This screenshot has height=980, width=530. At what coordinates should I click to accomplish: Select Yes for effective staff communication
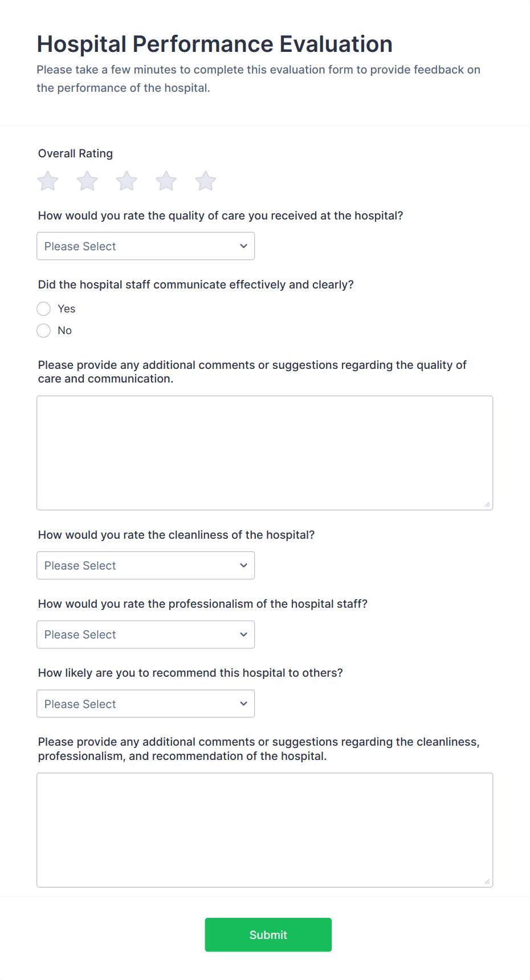pyautogui.click(x=43, y=308)
